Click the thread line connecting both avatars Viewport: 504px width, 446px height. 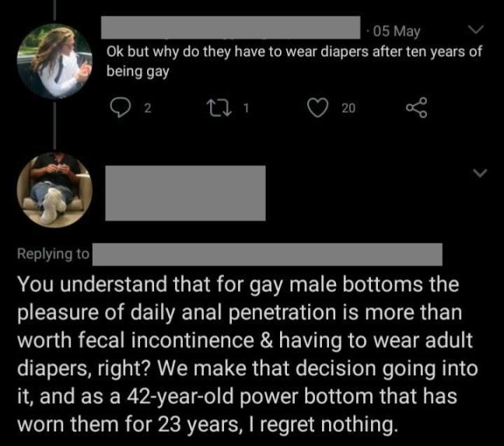tap(54, 125)
